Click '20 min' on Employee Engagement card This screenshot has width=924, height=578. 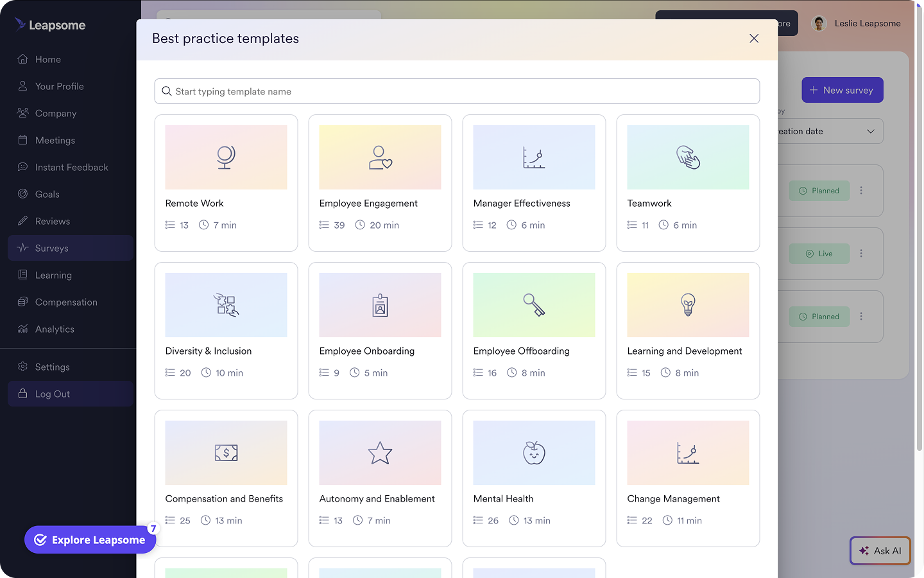(384, 225)
